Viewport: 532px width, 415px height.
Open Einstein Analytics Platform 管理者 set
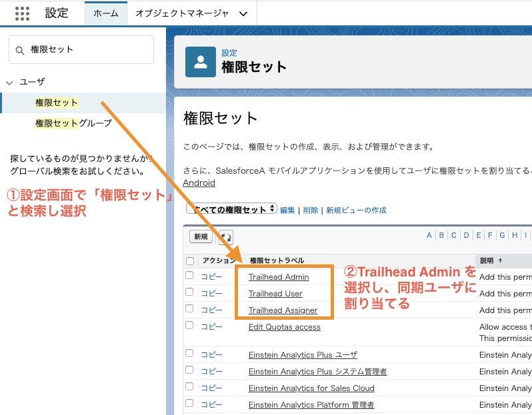pyautogui.click(x=311, y=405)
